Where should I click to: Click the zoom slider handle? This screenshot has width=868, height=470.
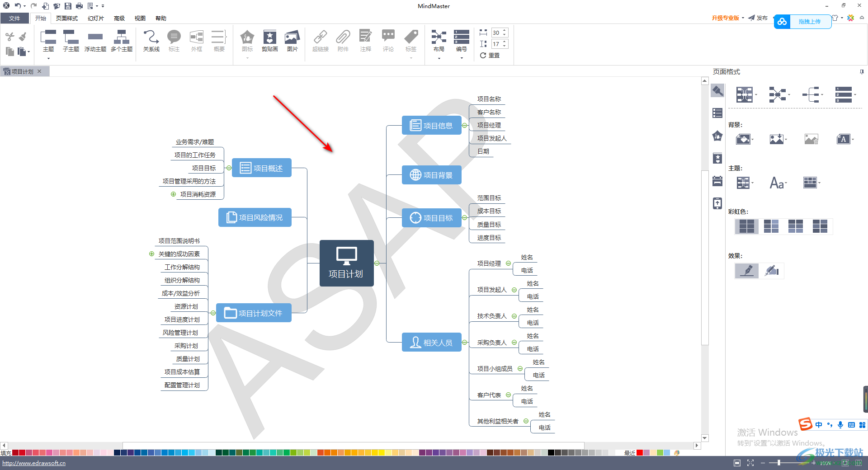(778, 463)
